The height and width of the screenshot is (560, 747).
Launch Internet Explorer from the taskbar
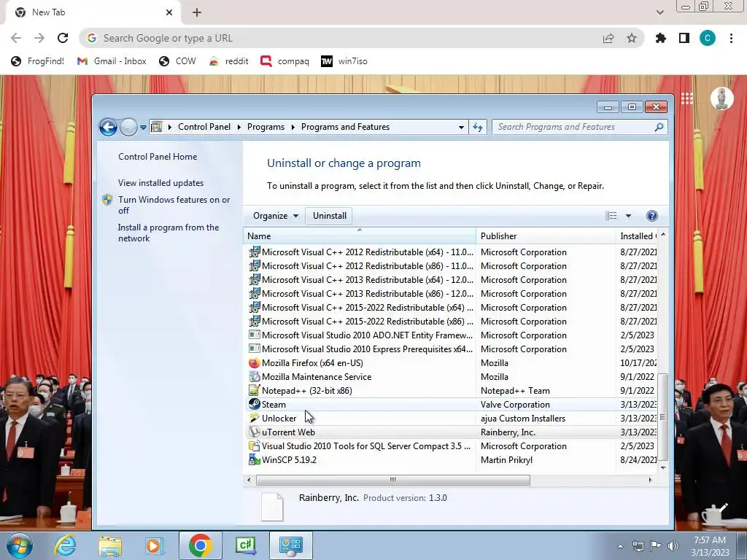[65, 545]
